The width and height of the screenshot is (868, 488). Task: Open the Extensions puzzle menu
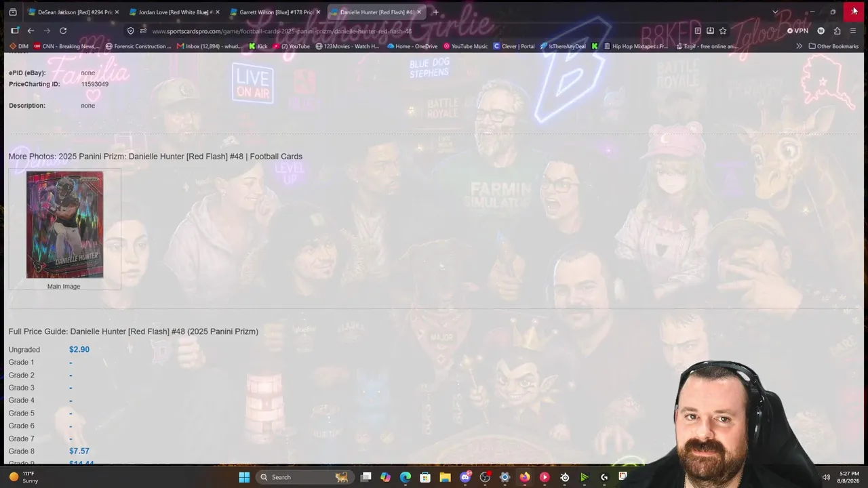coord(837,30)
